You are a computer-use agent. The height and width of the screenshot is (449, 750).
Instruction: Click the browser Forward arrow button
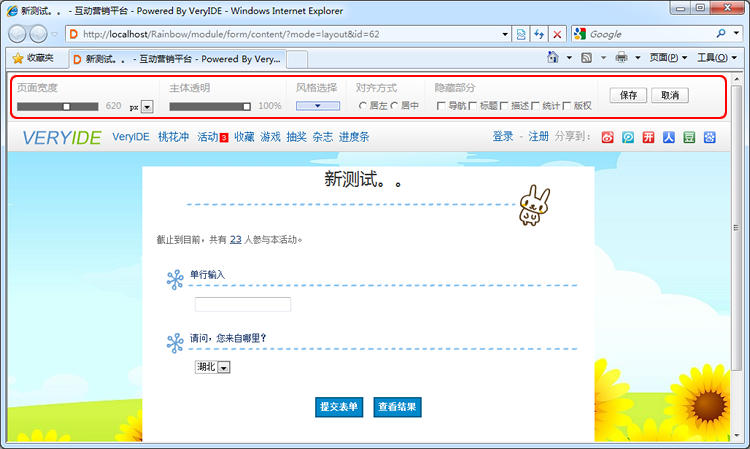38,34
